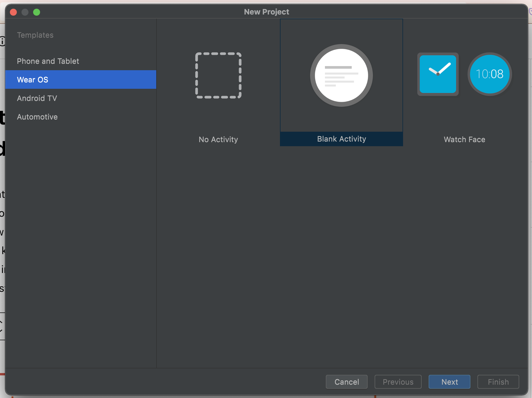The height and width of the screenshot is (398, 532).
Task: Switch to Phone and Tablet templates
Action: coord(48,61)
